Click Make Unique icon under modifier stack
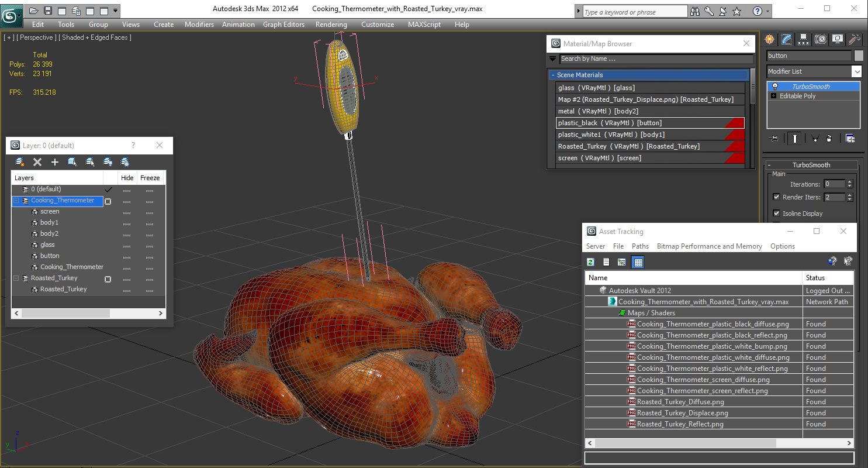Screen dimensions: 868x468 814,139
